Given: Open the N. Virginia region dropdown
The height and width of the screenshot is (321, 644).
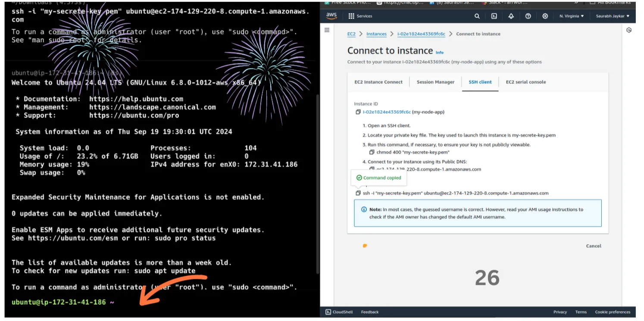Looking at the screenshot, I should pos(572,16).
